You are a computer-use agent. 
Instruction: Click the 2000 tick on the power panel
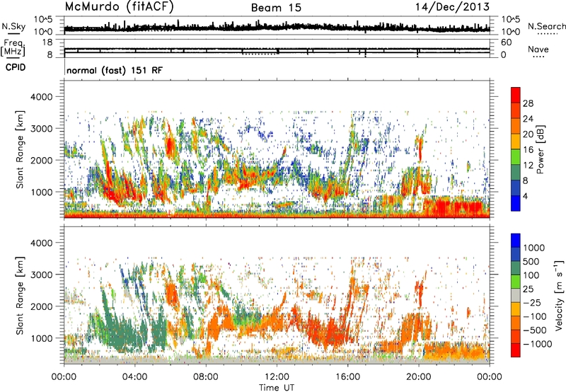pos(41,160)
